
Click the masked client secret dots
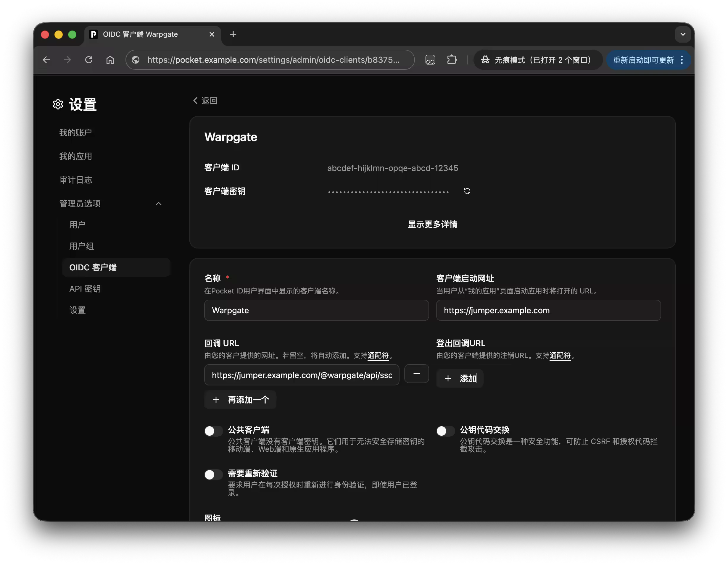click(388, 192)
